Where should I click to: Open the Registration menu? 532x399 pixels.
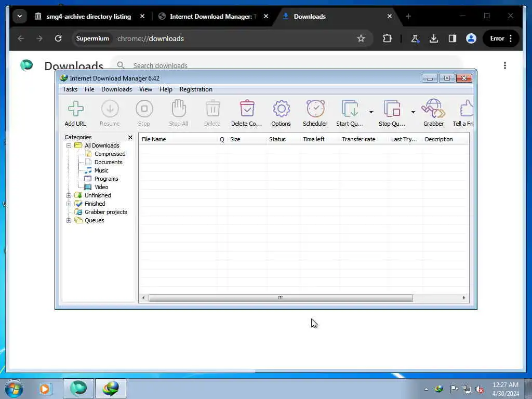pos(196,89)
